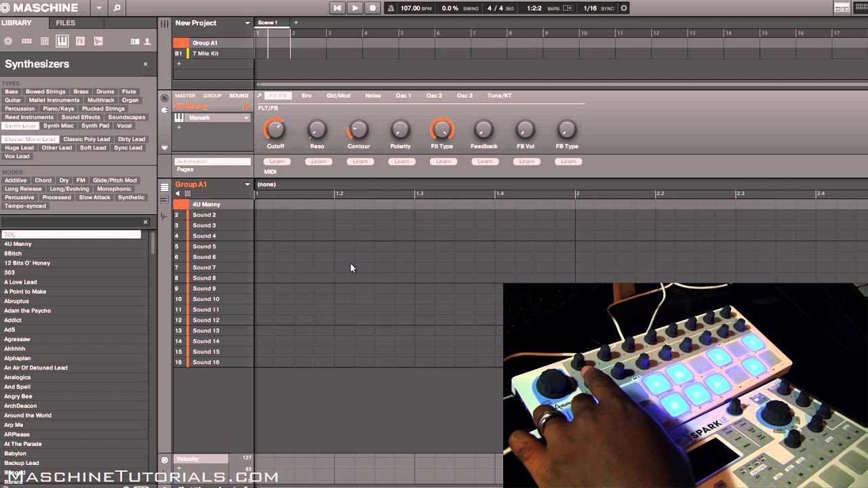The height and width of the screenshot is (488, 868).
Task: Click the Flt Type knob
Action: pyautogui.click(x=442, y=129)
